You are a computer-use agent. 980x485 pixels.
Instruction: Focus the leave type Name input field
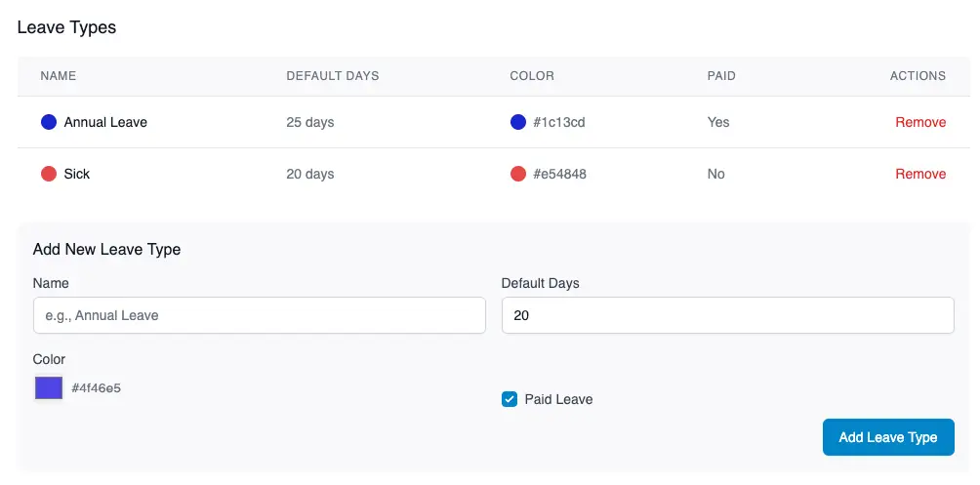coord(259,315)
